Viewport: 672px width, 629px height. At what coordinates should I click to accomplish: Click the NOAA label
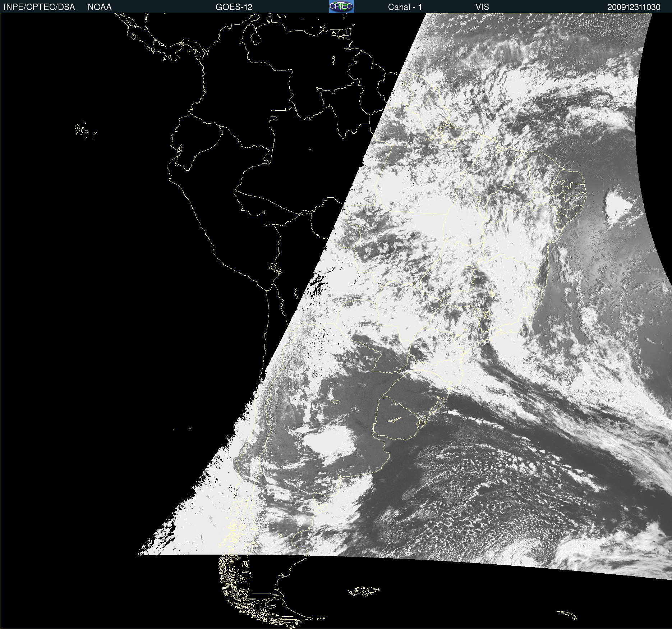tap(100, 7)
